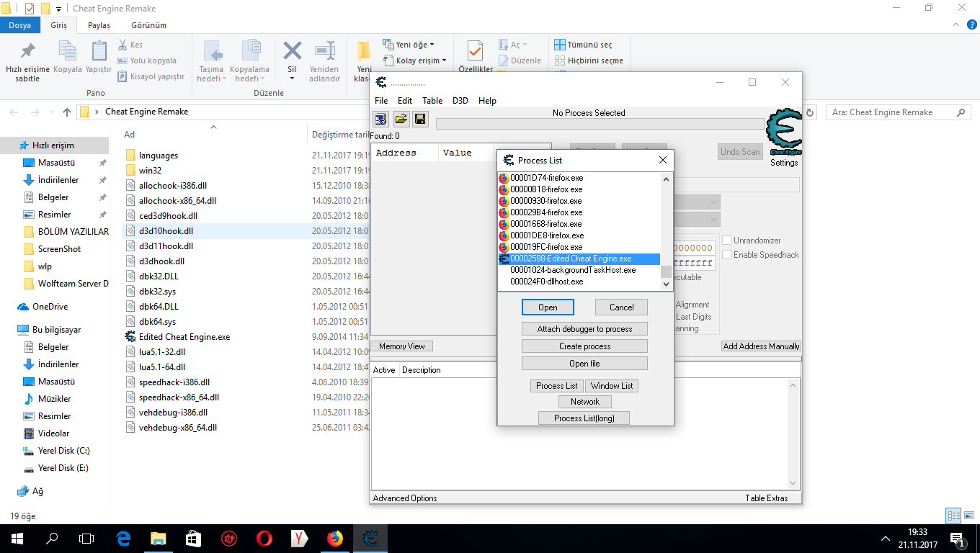
Task: Click Attach debugger to process
Action: 584,329
